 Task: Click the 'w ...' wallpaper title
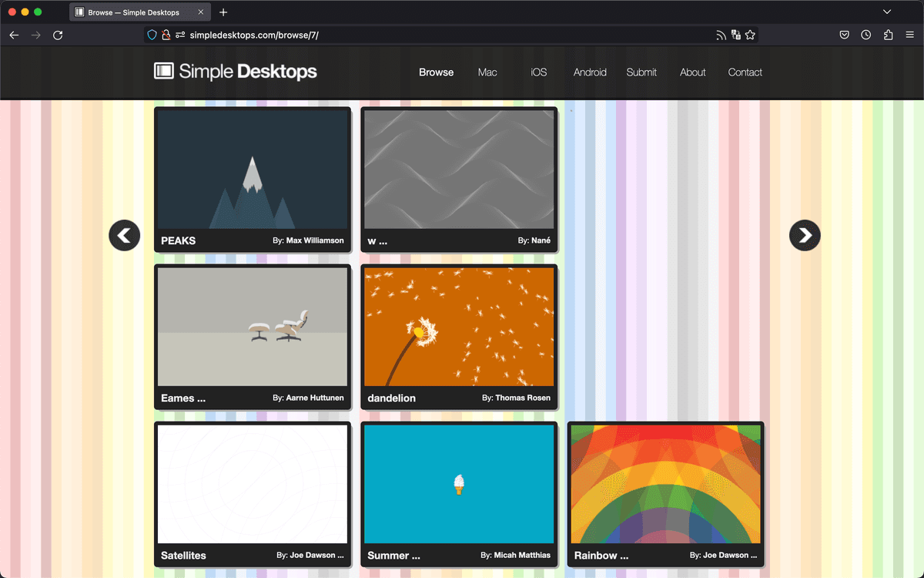click(377, 240)
